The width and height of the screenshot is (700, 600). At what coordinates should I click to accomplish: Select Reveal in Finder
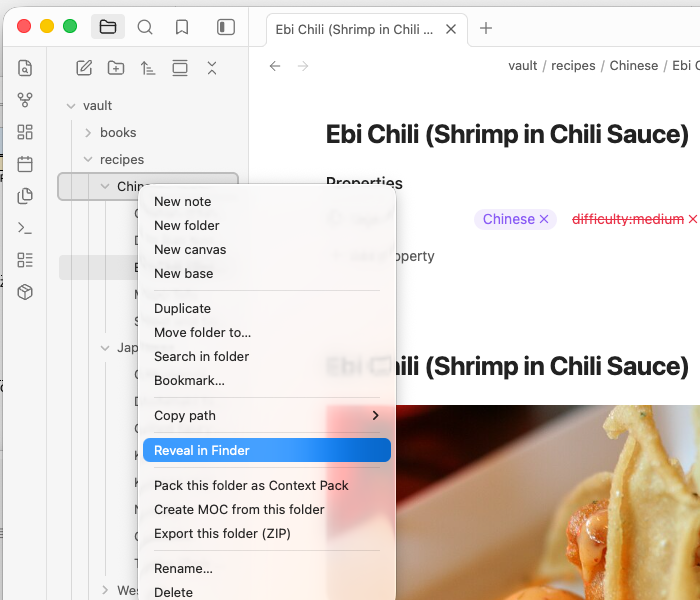coord(267,450)
